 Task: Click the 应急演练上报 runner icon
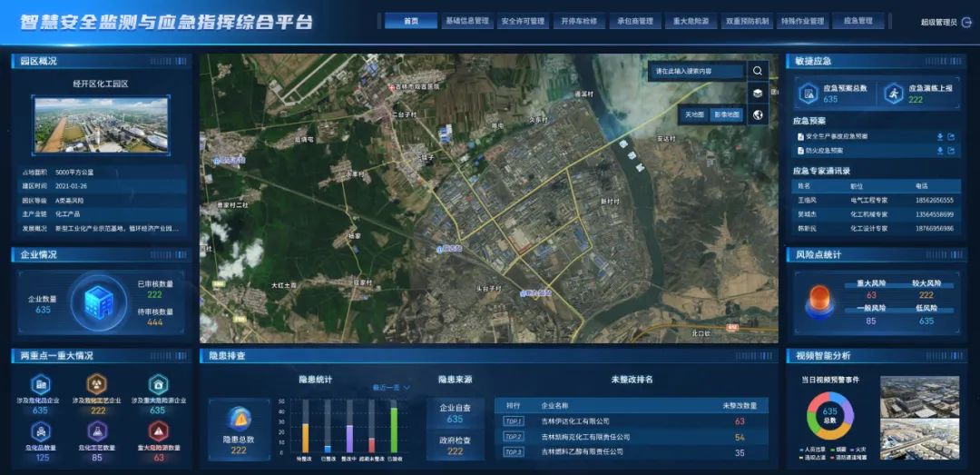coord(894,94)
